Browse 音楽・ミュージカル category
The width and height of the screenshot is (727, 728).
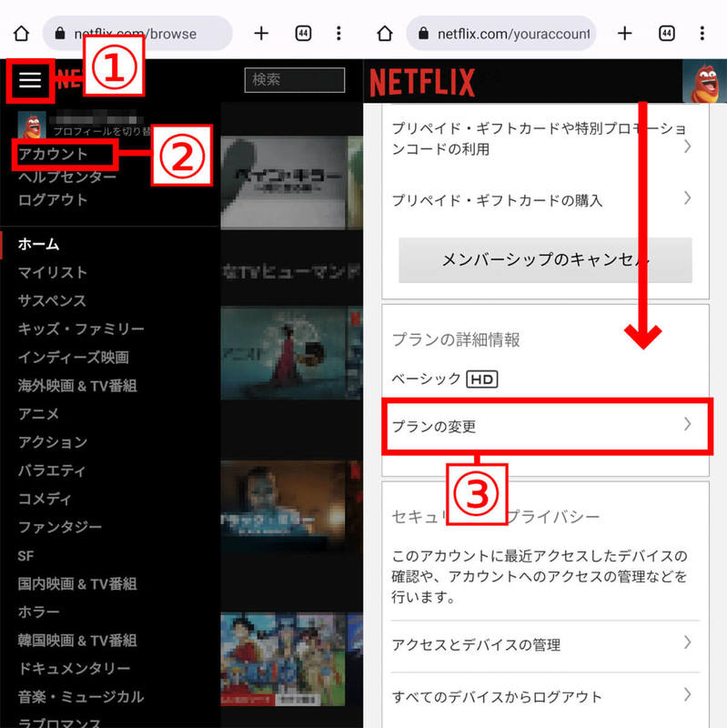click(x=81, y=697)
